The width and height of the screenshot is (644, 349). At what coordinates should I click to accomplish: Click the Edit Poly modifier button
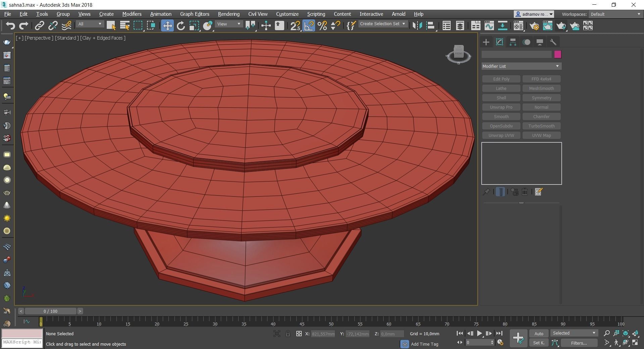501,79
